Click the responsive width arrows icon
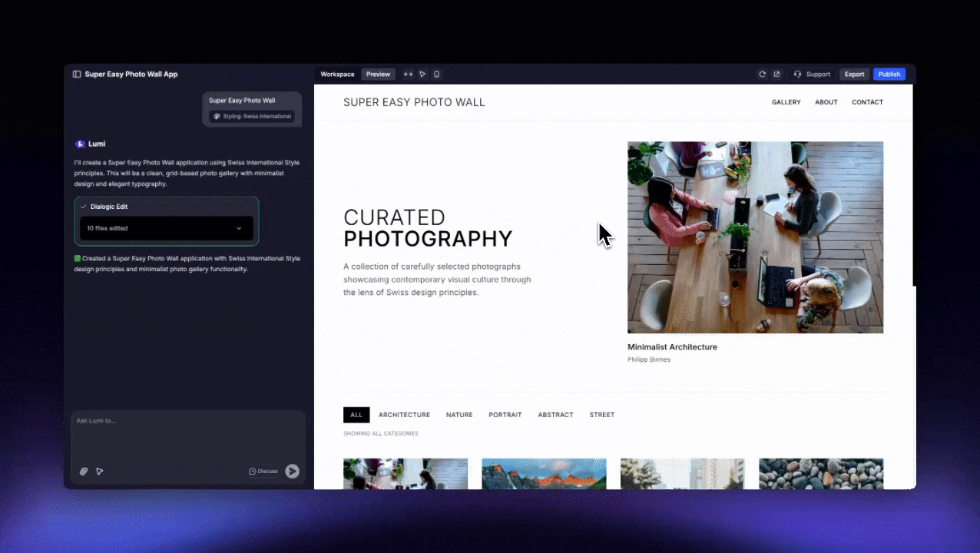Viewport: 980px width, 553px height. click(408, 75)
